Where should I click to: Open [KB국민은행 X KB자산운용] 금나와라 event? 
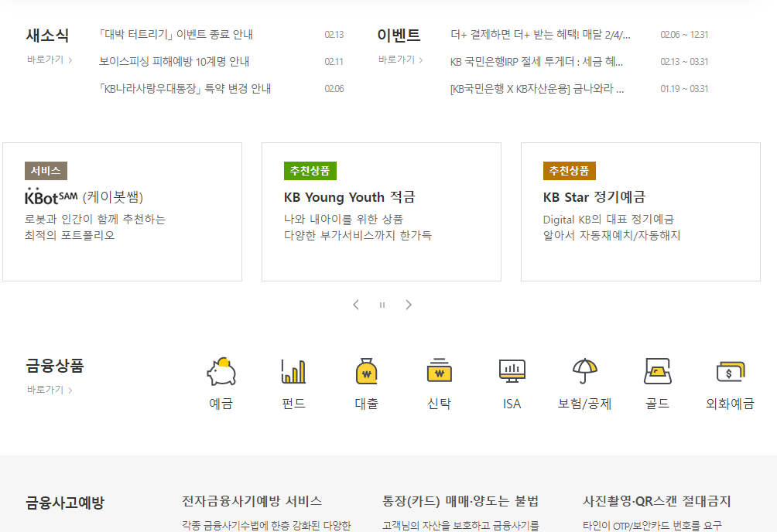click(536, 89)
